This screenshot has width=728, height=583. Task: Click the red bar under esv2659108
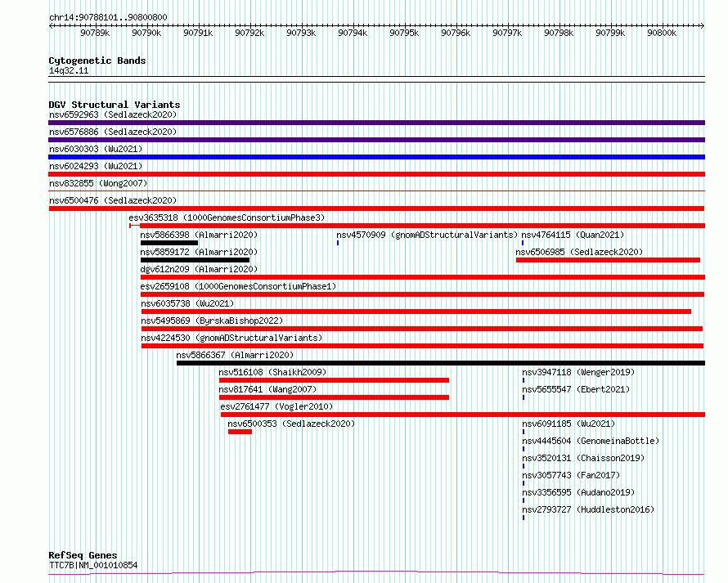(423, 294)
